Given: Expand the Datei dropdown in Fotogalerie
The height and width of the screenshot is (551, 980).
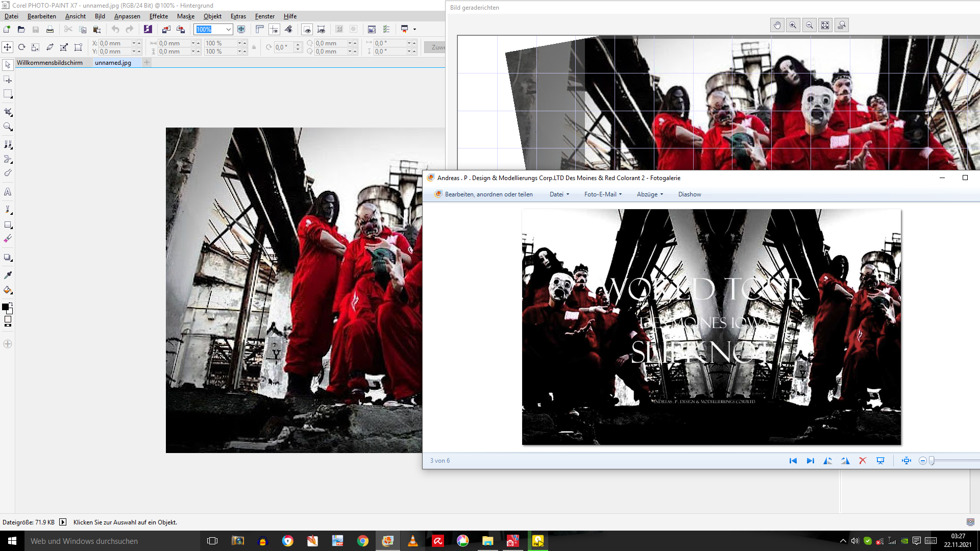Looking at the screenshot, I should (559, 194).
